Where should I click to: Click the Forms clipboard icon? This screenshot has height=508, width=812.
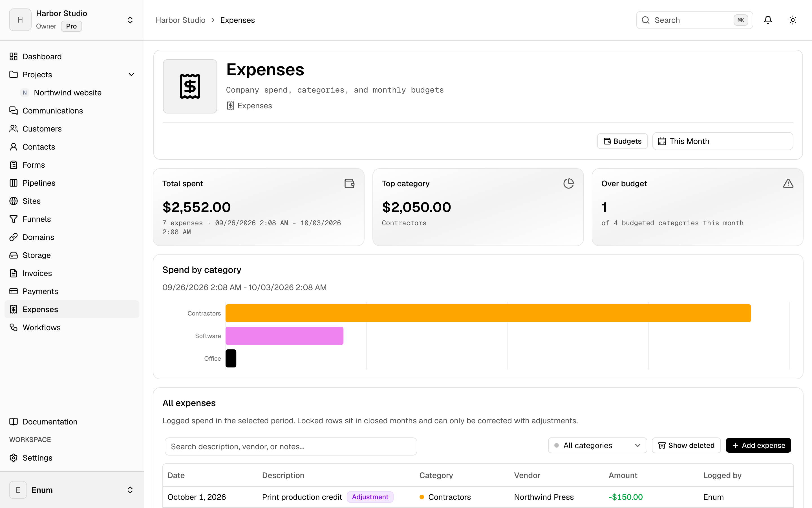(14, 165)
